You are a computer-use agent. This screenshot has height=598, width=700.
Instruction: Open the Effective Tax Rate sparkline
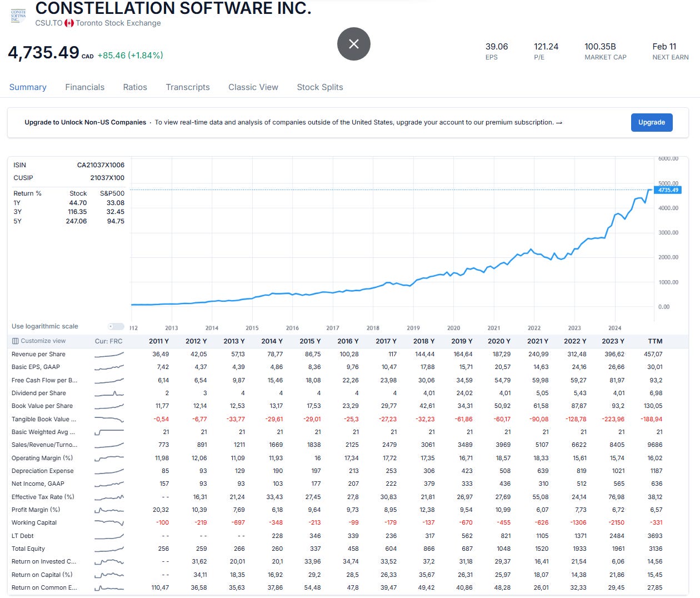109,497
